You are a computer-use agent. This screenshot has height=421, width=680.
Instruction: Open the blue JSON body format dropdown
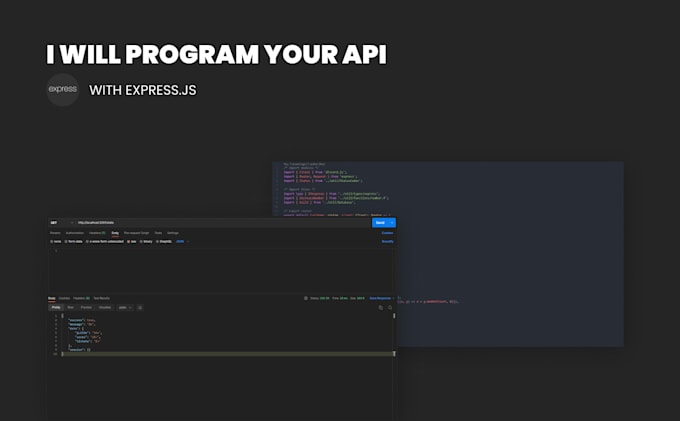click(182, 242)
